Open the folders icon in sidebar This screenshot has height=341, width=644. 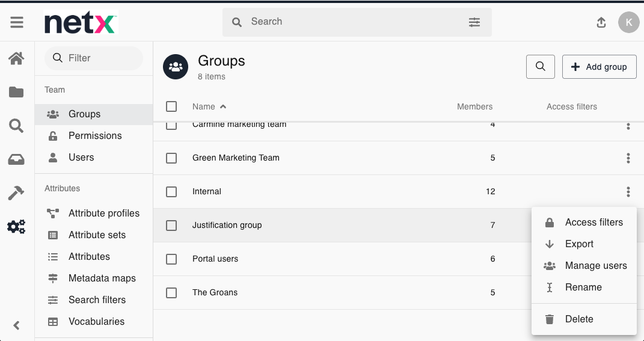[x=16, y=92]
